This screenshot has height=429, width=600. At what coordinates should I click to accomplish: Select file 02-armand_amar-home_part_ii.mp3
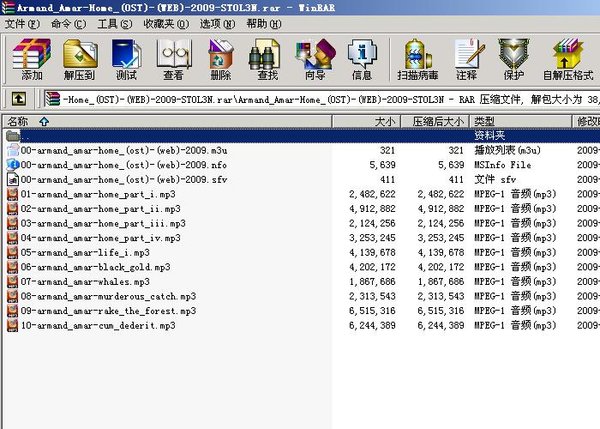[x=101, y=209]
